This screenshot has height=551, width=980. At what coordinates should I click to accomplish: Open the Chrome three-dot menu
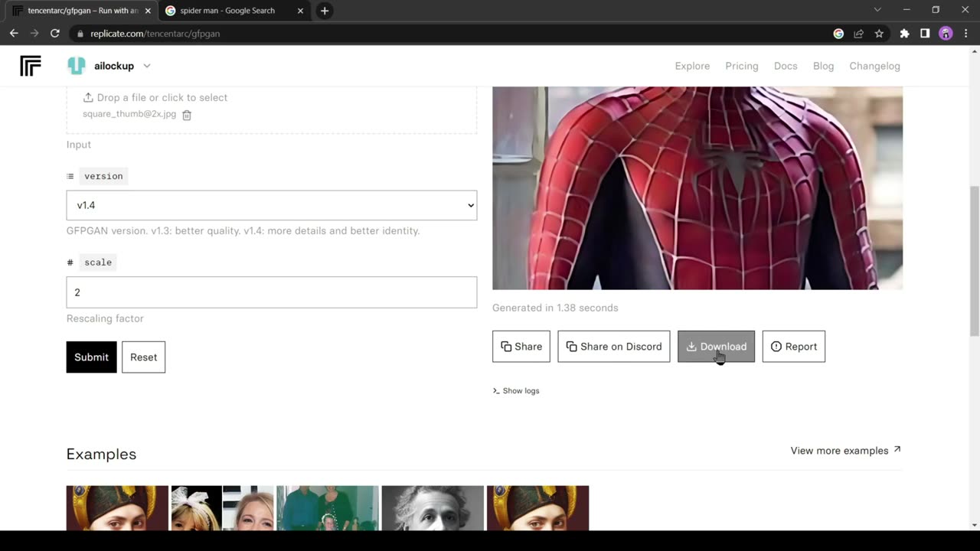click(966, 34)
